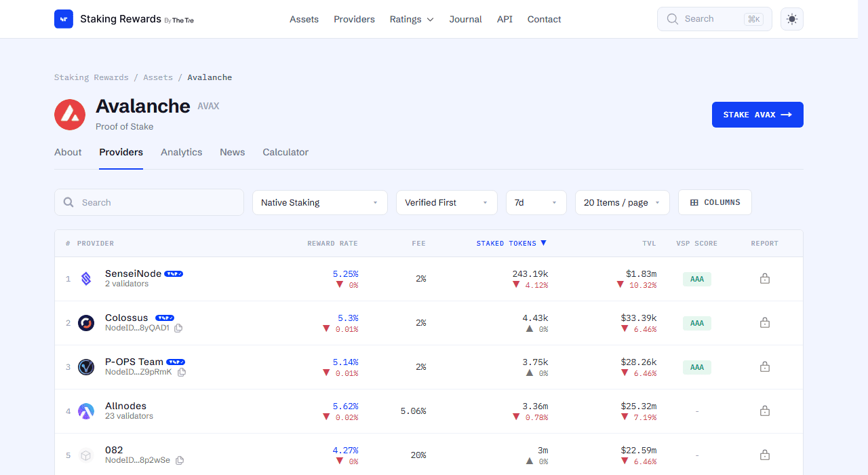The image size is (868, 475).
Task: Open the locked report for Colossus
Action: pyautogui.click(x=765, y=322)
